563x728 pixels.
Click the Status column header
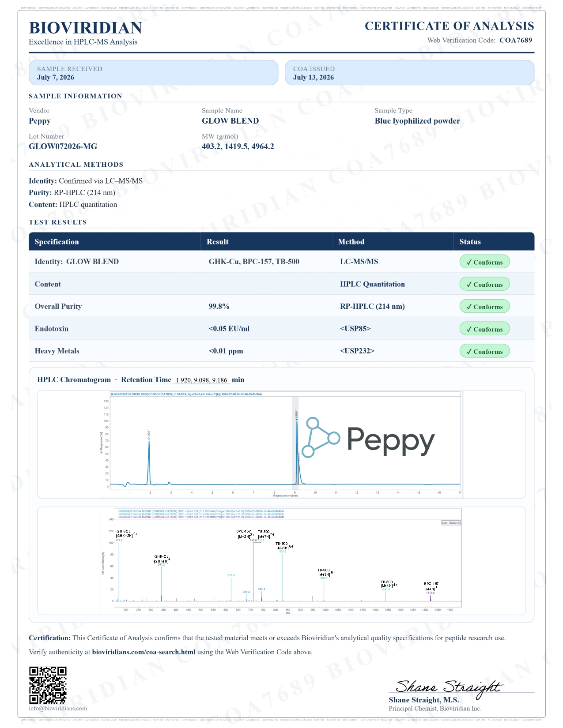click(x=470, y=242)
